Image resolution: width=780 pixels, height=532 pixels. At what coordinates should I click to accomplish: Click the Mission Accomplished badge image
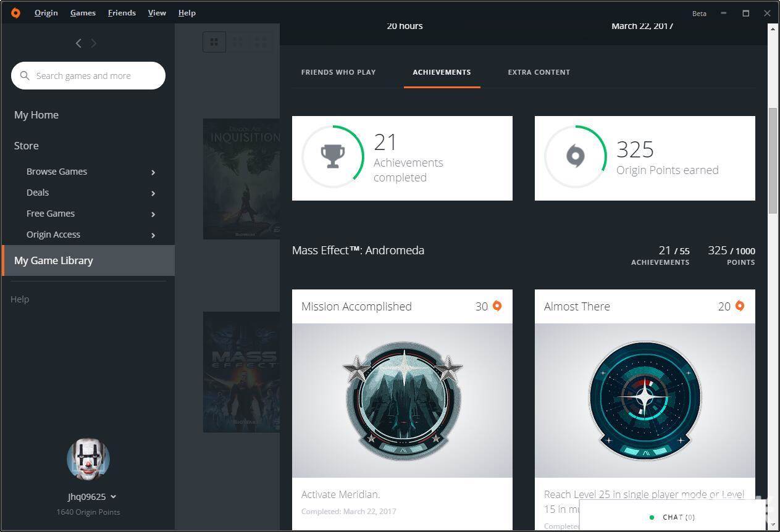coord(402,400)
